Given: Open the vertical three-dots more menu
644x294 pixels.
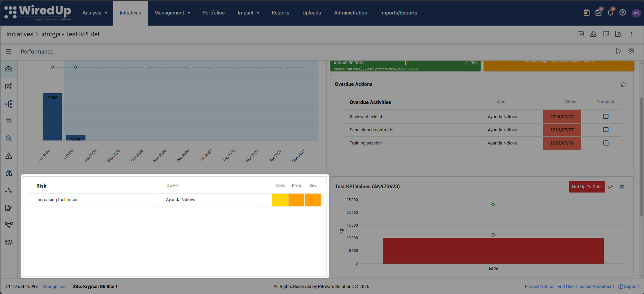Looking at the screenshot, I should click(632, 34).
